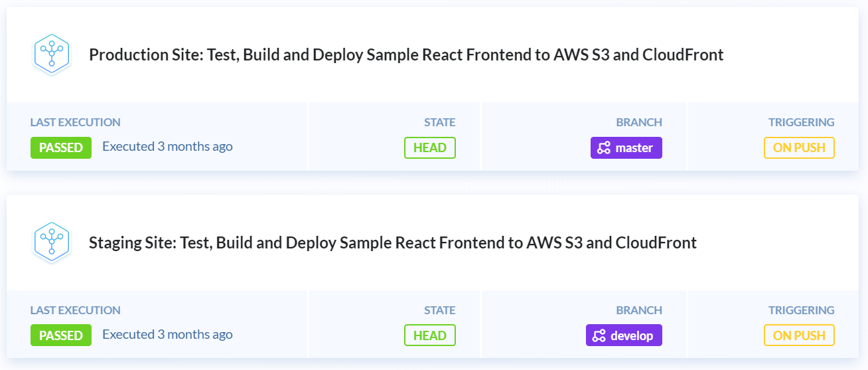Click the PASSED badge of Production pipeline

click(x=61, y=147)
